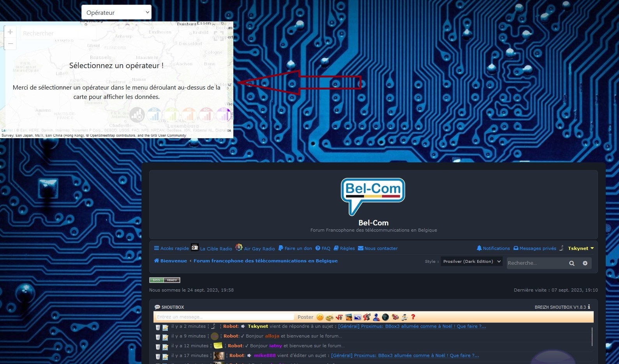Zoom in on the coverage map

(x=10, y=32)
